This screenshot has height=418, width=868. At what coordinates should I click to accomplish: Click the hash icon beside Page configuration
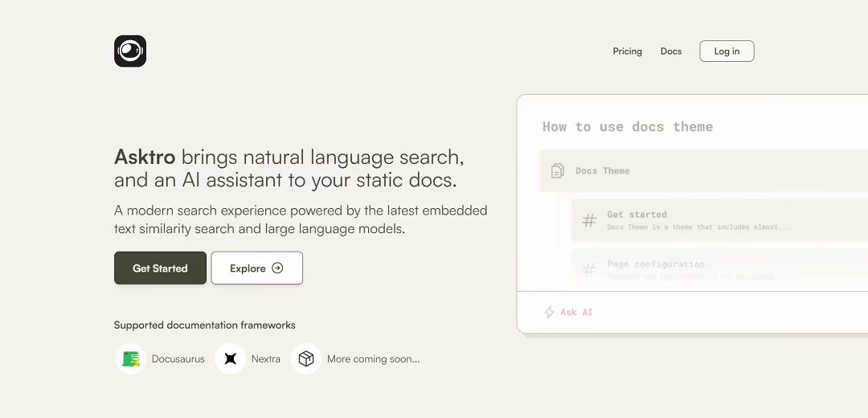589,269
